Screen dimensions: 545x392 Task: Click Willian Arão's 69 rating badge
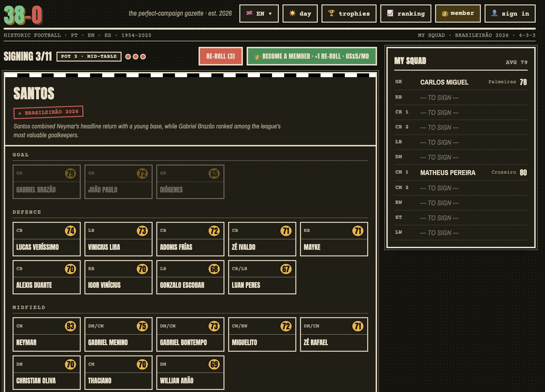tap(214, 364)
